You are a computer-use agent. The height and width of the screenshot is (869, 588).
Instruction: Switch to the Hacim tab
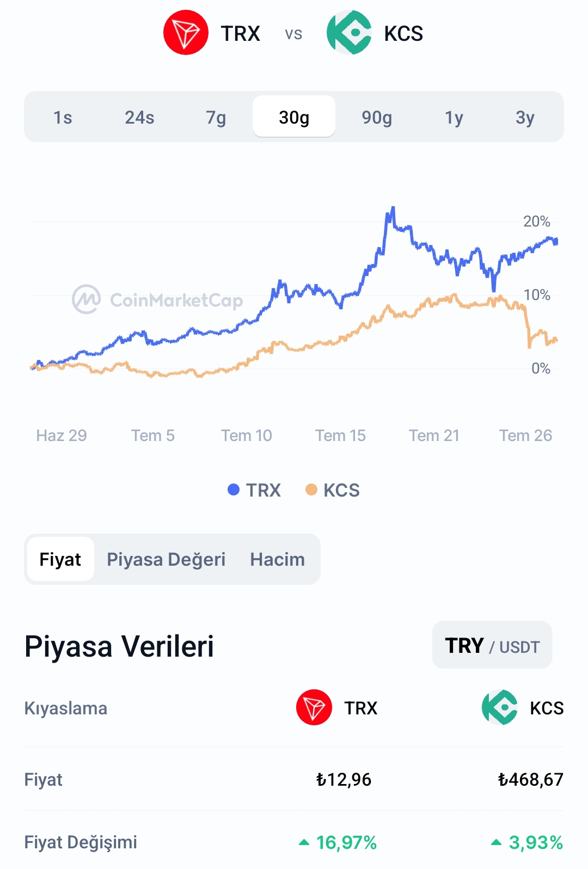point(278,559)
